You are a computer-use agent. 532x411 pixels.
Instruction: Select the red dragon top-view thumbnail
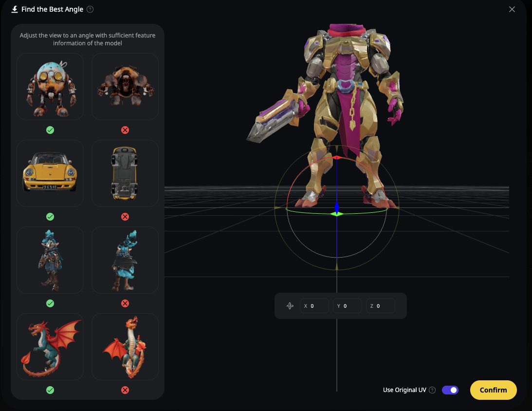(125, 347)
